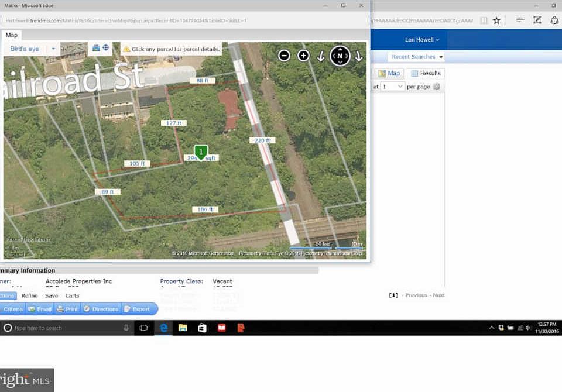The width and height of the screenshot is (562, 392).
Task: Click the Export button
Action: [x=137, y=309]
